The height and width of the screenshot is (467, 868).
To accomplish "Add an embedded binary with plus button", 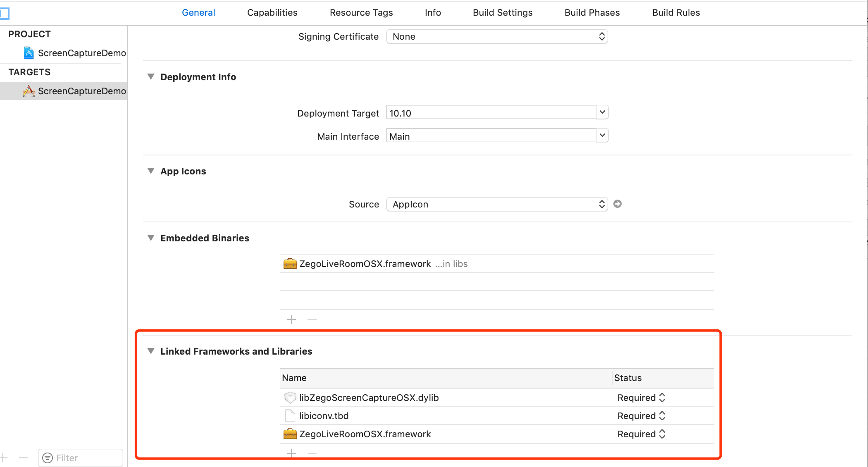I will point(291,319).
